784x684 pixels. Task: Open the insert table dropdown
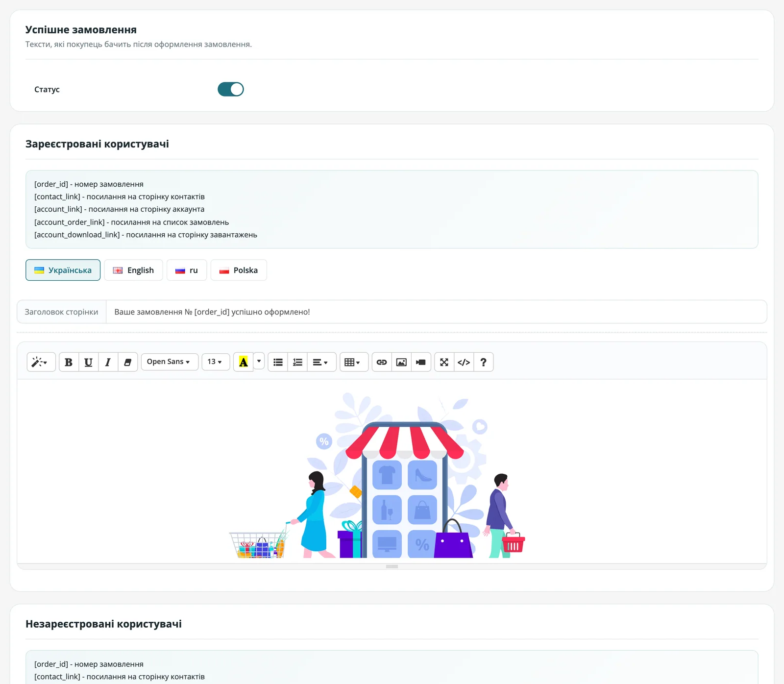pyautogui.click(x=354, y=362)
